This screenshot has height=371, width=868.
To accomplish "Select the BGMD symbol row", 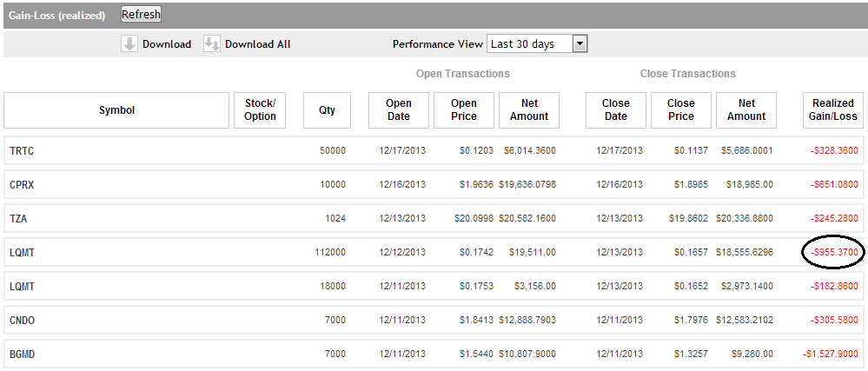I will [23, 354].
